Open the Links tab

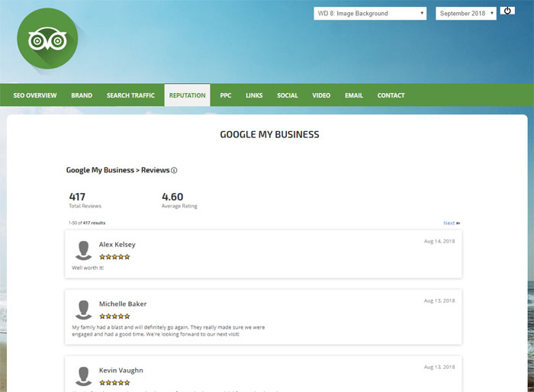pos(254,95)
